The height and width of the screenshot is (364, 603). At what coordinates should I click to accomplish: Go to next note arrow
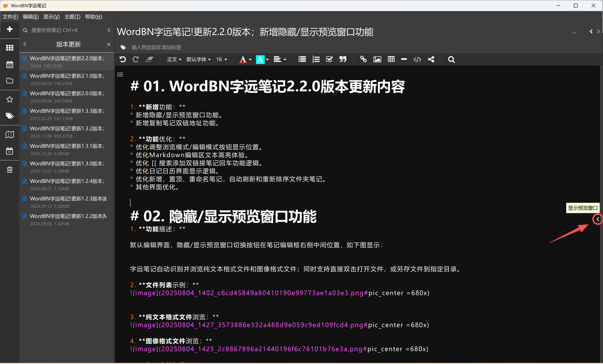point(598,31)
